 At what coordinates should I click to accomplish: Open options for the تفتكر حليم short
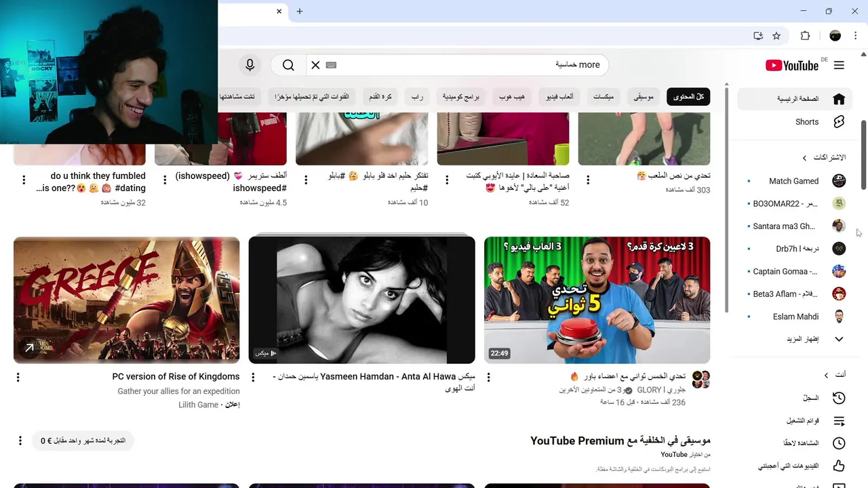306,180
